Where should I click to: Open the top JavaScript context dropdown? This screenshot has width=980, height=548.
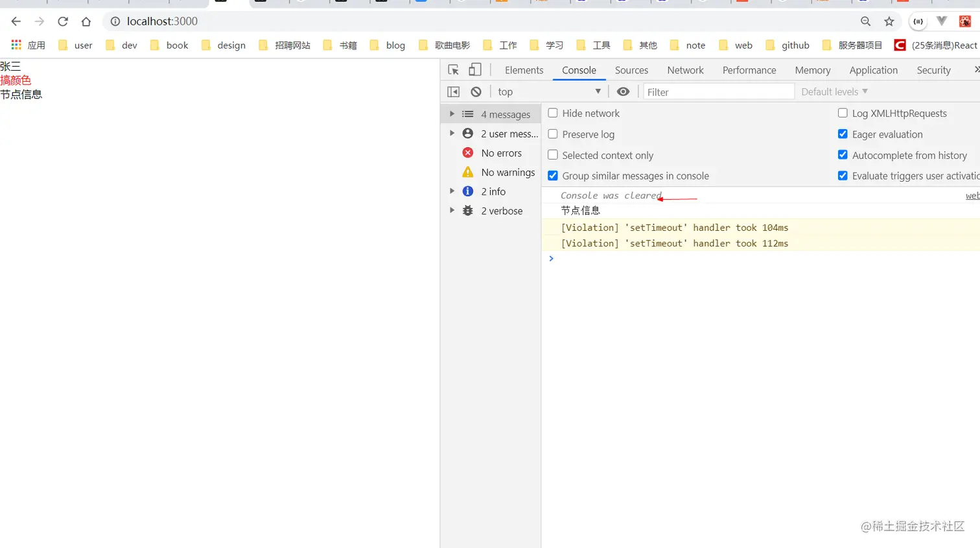click(x=549, y=92)
